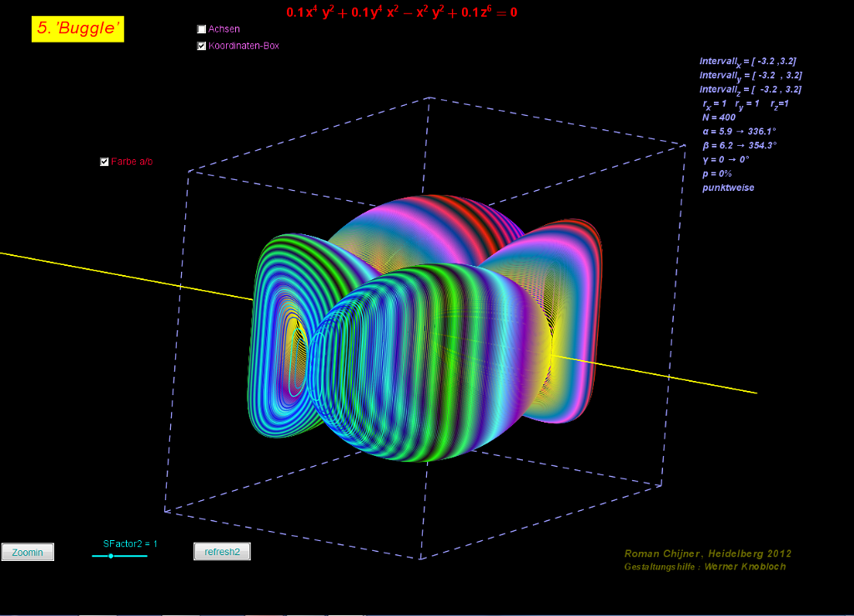Uncheck the Koordinaten-Box checkbox
Viewport: 854px width, 616px height.
pos(202,47)
